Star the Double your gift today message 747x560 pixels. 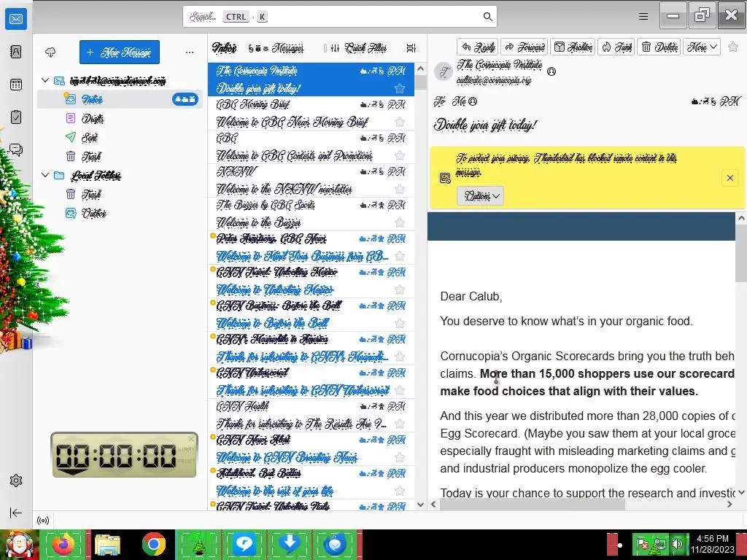(400, 88)
